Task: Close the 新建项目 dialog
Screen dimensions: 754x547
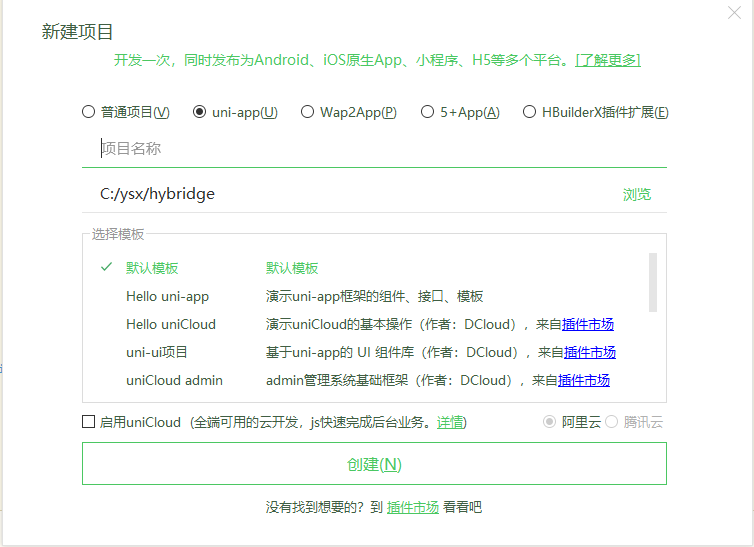Action: (734, 12)
